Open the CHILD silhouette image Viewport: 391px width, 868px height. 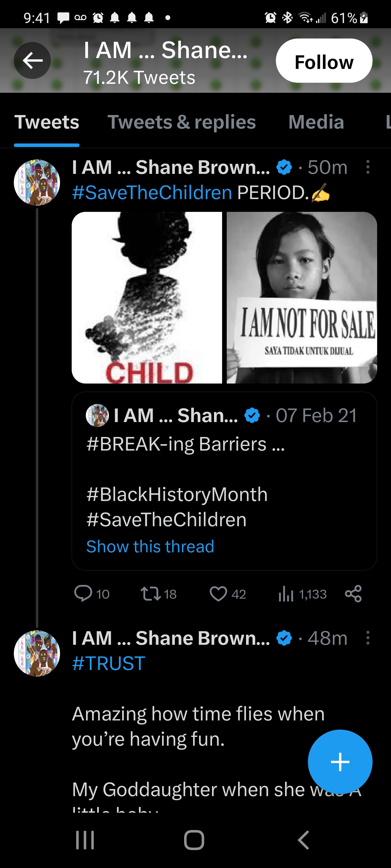tap(147, 298)
